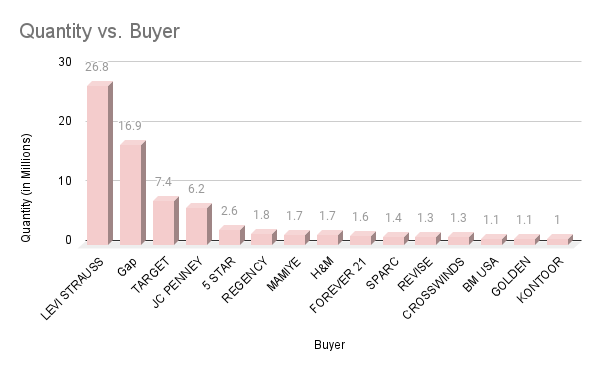Select the 7.4 data label

[163, 182]
